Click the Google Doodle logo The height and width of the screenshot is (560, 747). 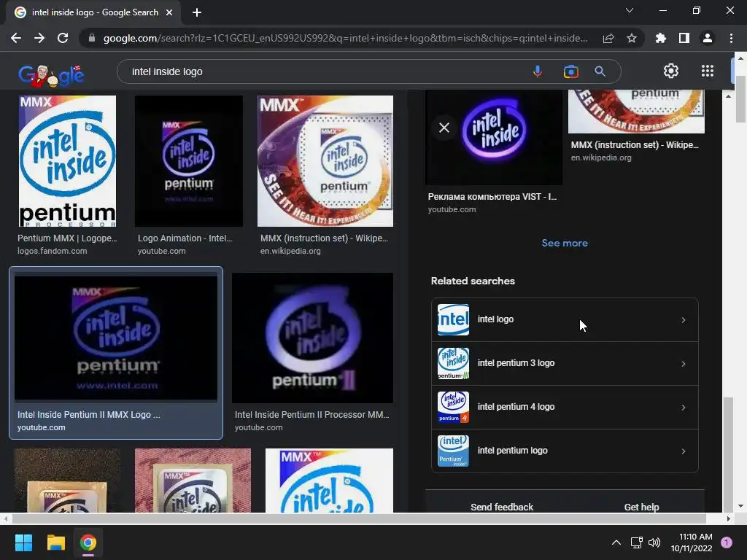(52, 75)
